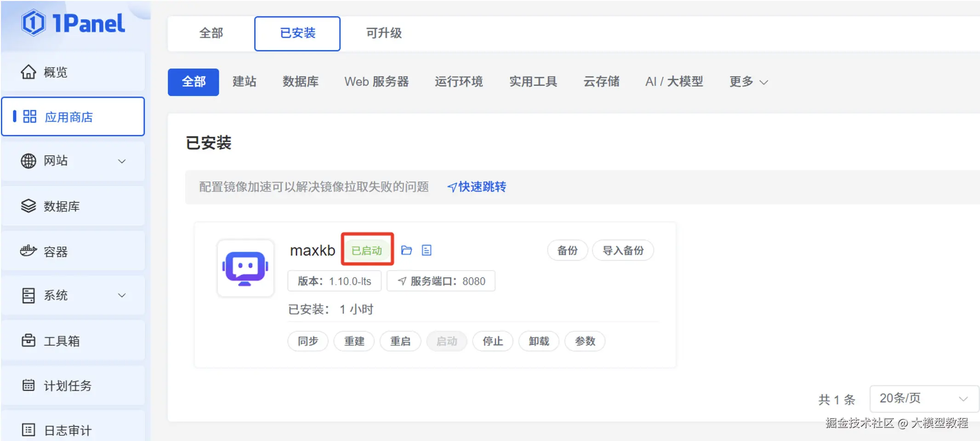Filter apps by 实用工具 category
The image size is (980, 441).
coord(533,82)
